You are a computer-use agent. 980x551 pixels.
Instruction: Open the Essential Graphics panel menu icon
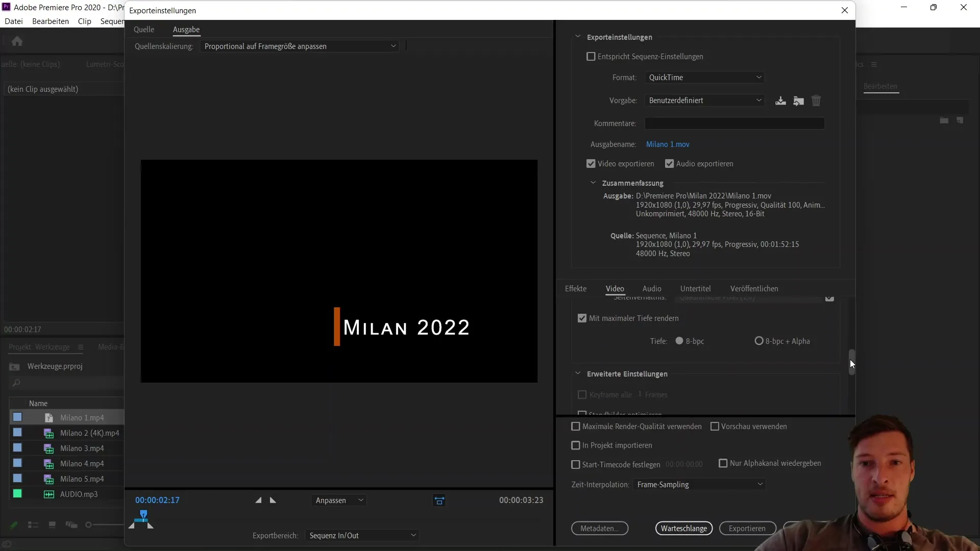click(x=874, y=64)
